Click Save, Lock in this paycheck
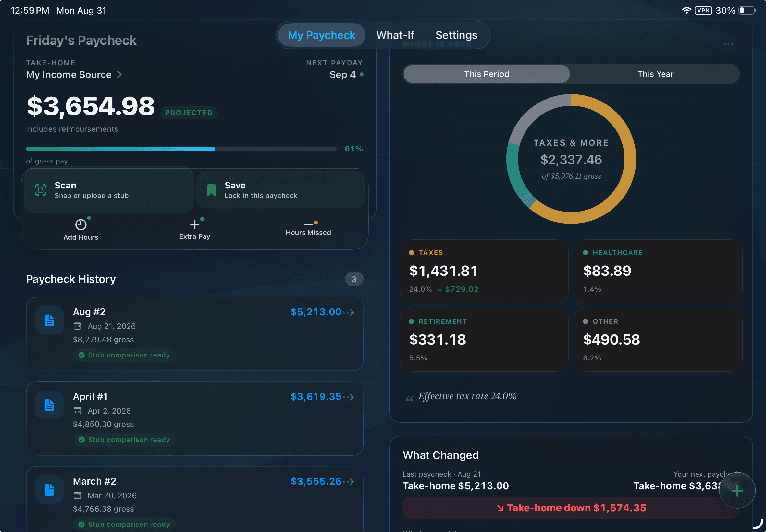766x532 pixels. coord(280,190)
